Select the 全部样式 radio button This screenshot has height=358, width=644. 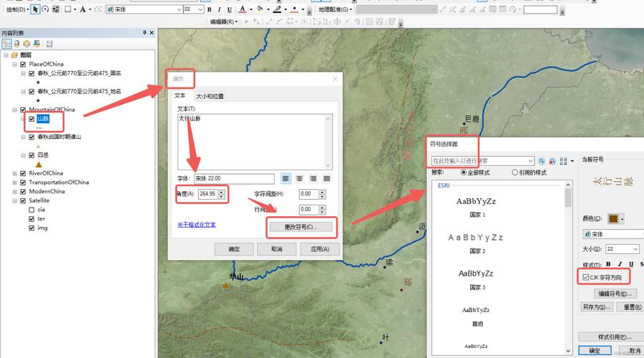pyautogui.click(x=464, y=173)
